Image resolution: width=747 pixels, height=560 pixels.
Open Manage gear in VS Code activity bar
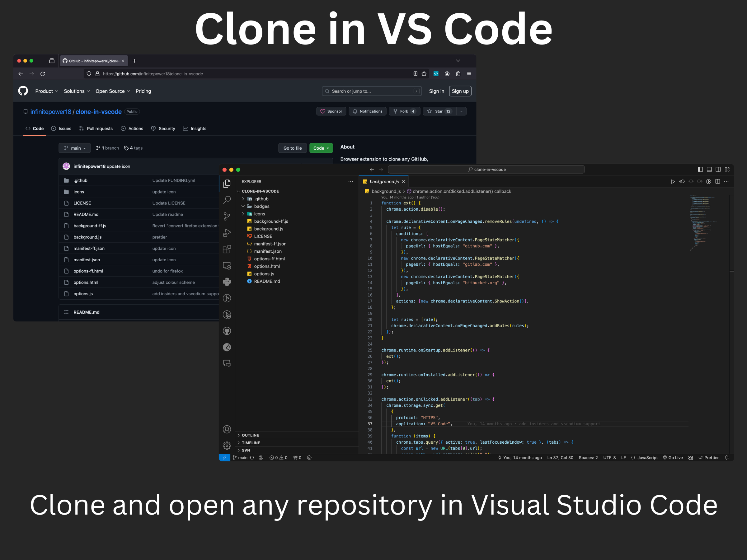[227, 446]
